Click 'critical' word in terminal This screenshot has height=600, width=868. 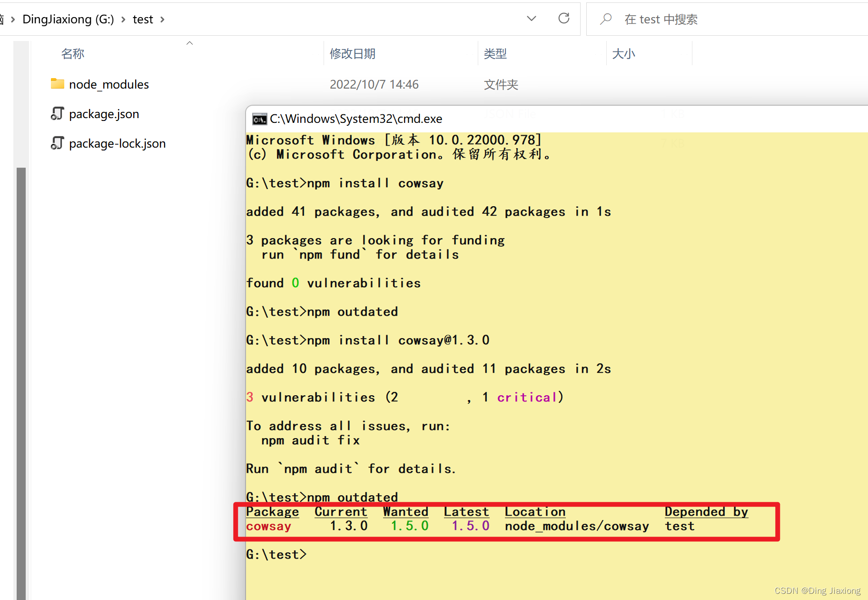pyautogui.click(x=527, y=397)
